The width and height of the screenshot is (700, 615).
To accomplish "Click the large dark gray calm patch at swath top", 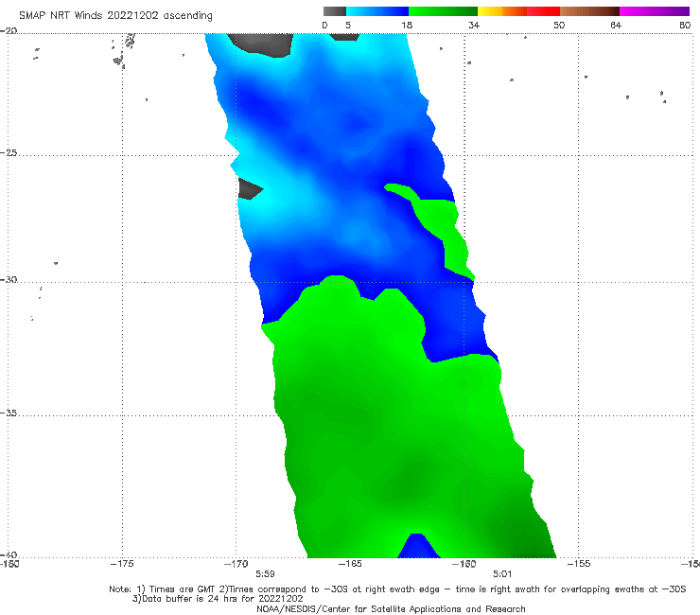I will pyautogui.click(x=263, y=44).
